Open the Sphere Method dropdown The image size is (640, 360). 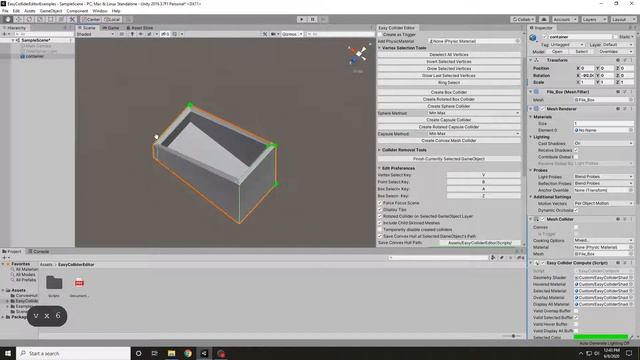473,113
